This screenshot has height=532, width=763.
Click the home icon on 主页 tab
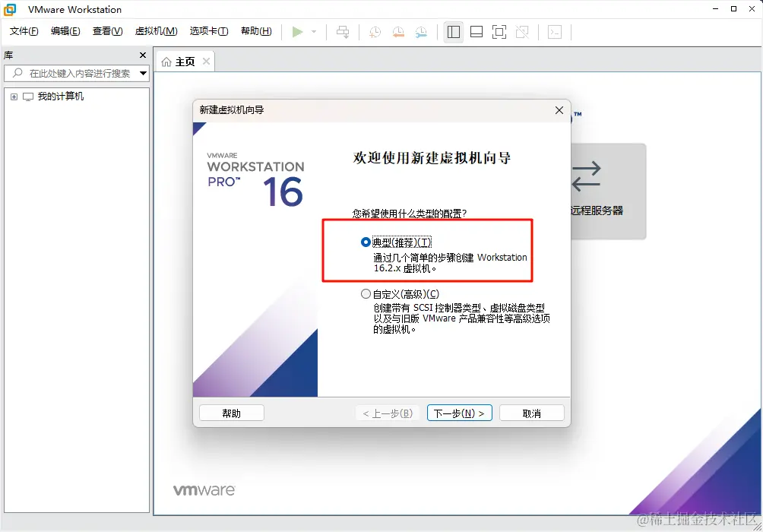tap(166, 62)
